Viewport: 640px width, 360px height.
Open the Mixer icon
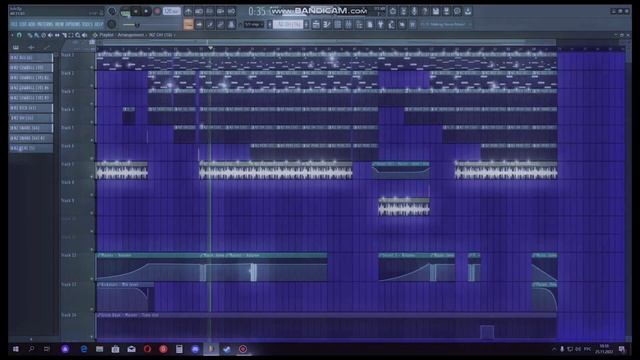(348, 25)
